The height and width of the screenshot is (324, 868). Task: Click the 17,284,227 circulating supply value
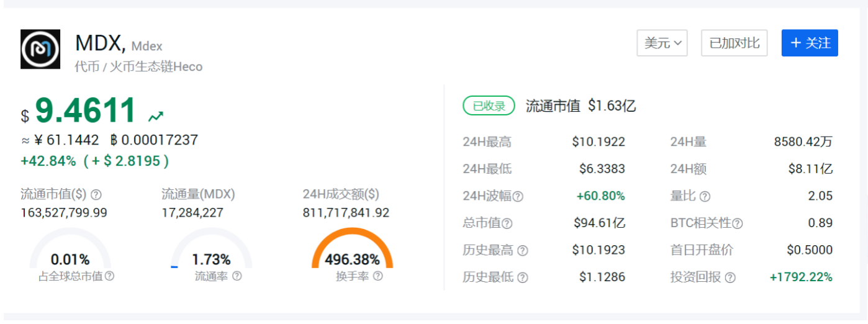[x=192, y=213]
